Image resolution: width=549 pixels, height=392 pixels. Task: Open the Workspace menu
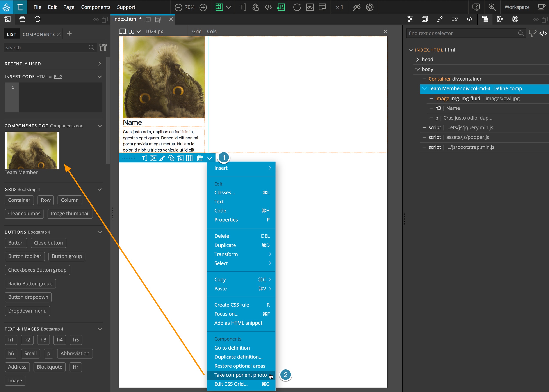(517, 7)
